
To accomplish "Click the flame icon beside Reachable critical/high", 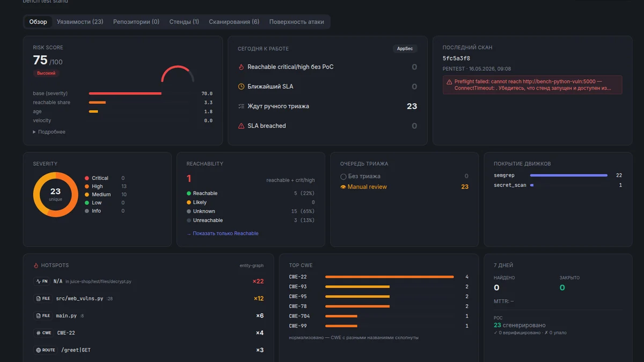I will click(241, 67).
